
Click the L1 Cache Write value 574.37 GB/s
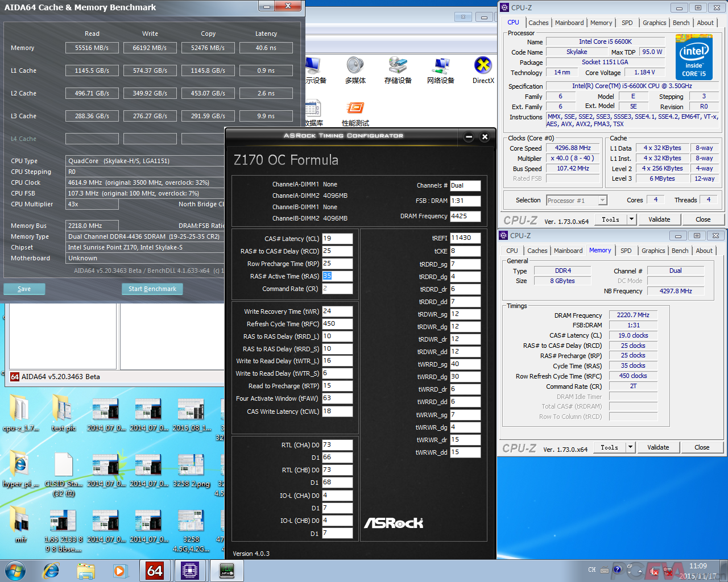150,70
